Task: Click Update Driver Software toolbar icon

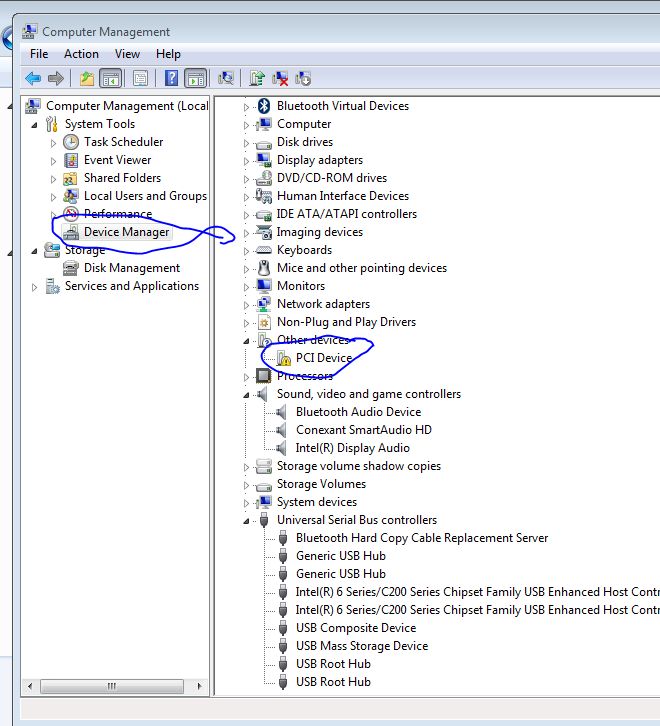Action: point(257,78)
